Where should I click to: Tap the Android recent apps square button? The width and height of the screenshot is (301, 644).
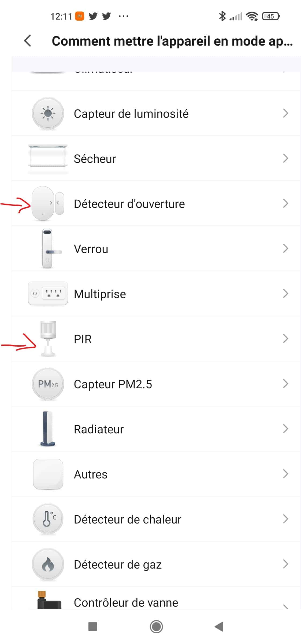tap(93, 627)
